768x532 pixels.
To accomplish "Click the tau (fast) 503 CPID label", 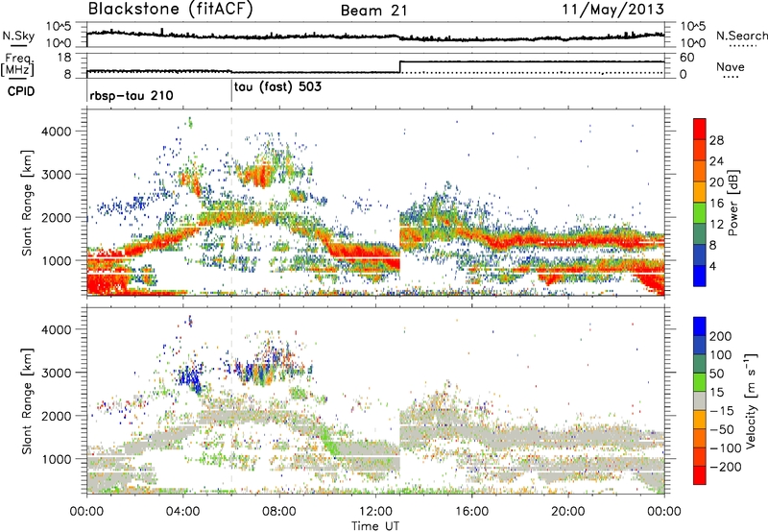I will pyautogui.click(x=277, y=87).
